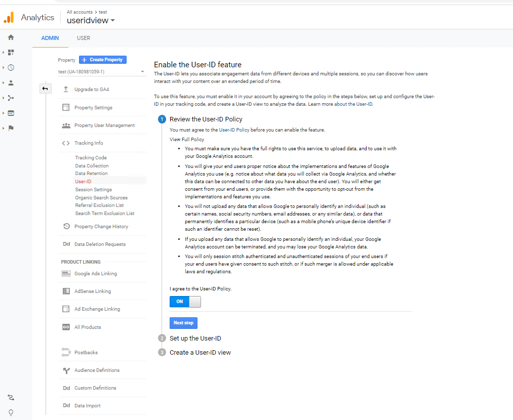Open Conversions flag icon in sidebar
This screenshot has height=420, width=513.
coord(11,128)
